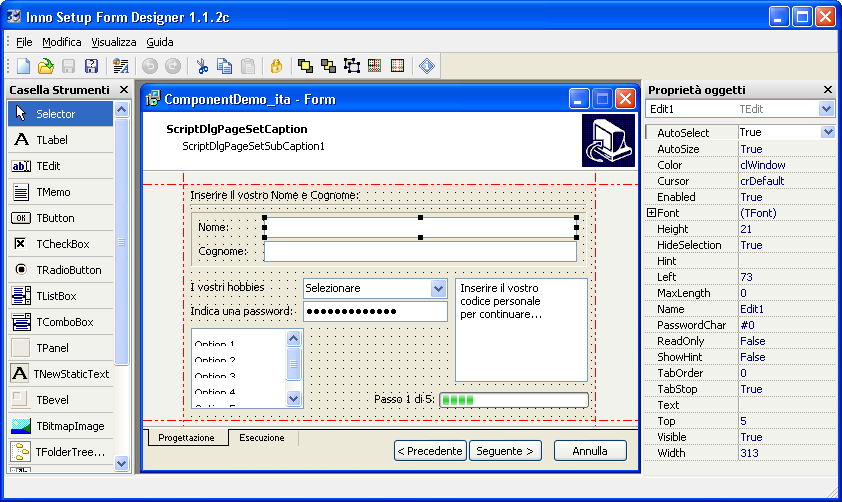Screen dimensions: 842x502
Task: Choose the Selector arrow tool
Action: pyautogui.click(x=61, y=114)
